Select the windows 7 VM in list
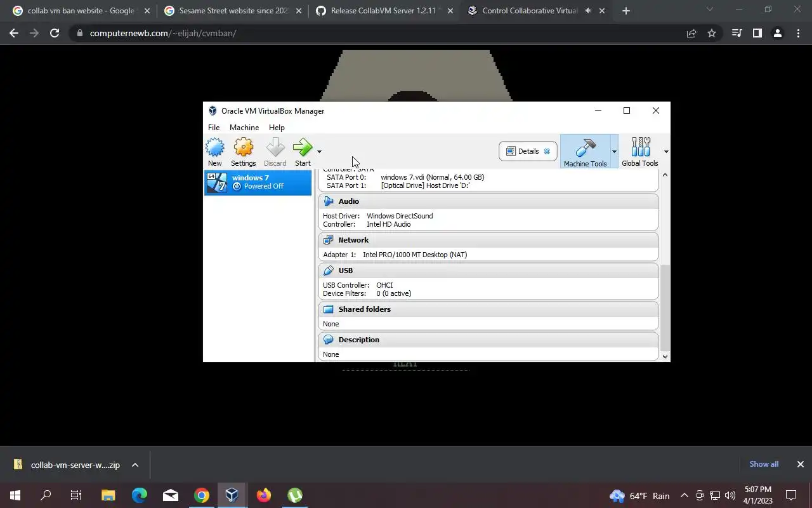The image size is (812, 508). coord(258,182)
